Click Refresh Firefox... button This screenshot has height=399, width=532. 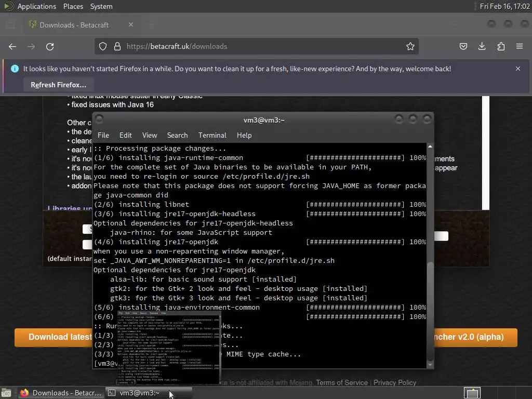pos(58,85)
